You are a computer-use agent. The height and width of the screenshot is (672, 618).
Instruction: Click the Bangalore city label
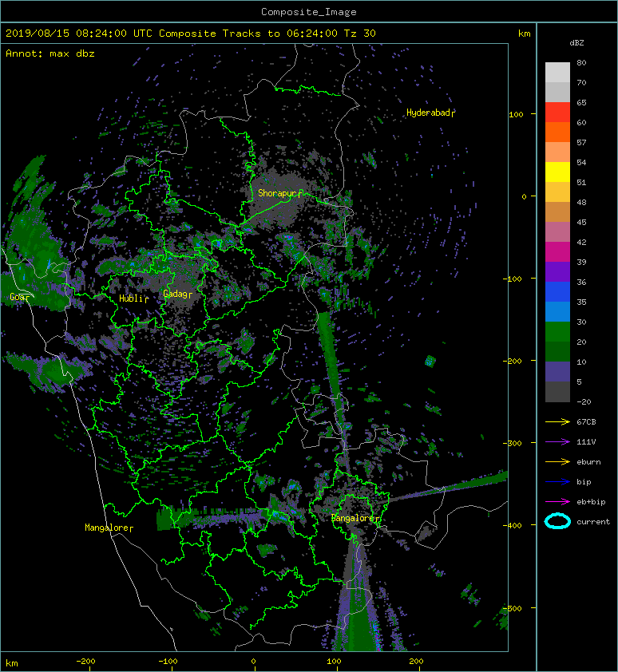[x=355, y=518]
